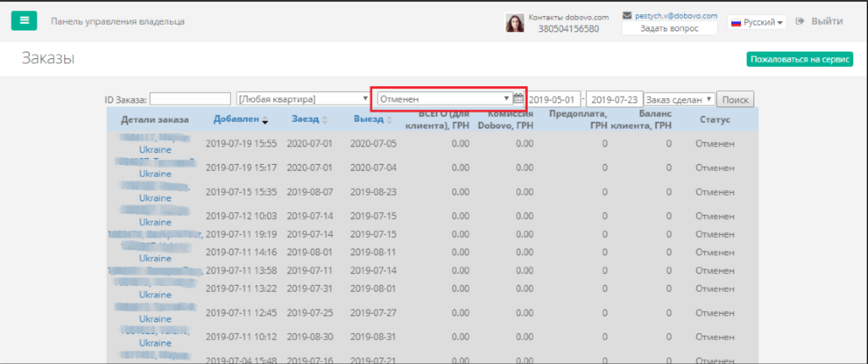The height and width of the screenshot is (364, 868).
Task: Open Ukraine link in 2019-07-11 10:12 row
Action: 155,343
